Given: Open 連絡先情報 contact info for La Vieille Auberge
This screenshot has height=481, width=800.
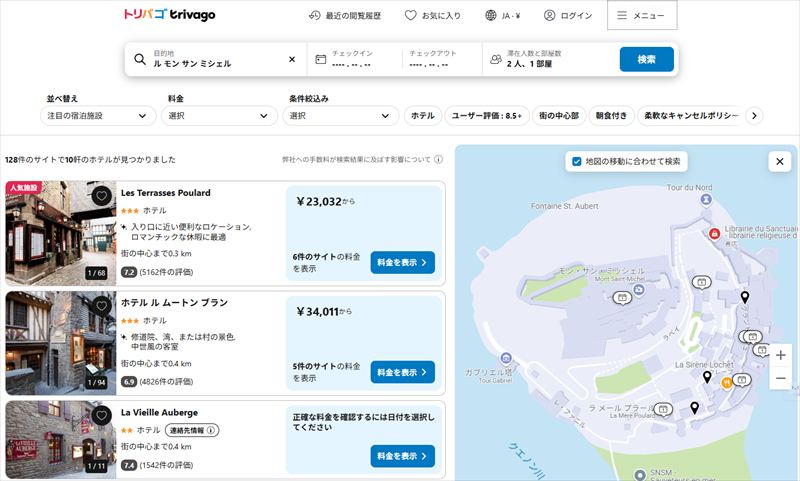Looking at the screenshot, I should pos(192,431).
